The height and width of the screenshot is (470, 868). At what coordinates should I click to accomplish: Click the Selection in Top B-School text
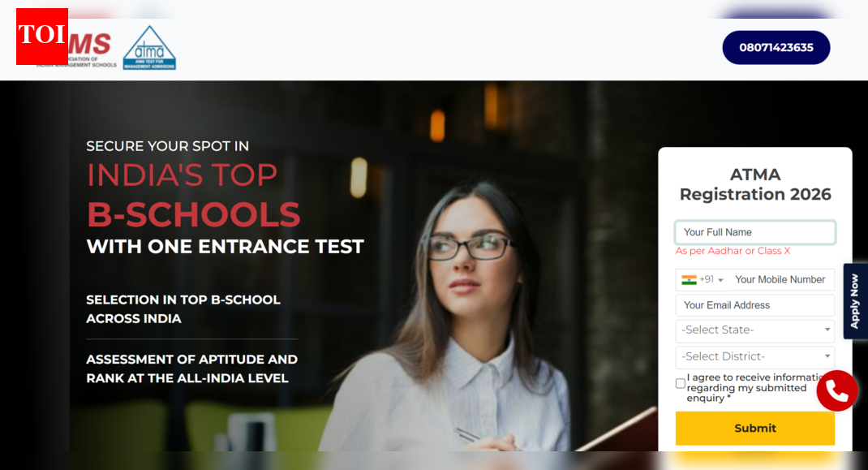(x=183, y=309)
